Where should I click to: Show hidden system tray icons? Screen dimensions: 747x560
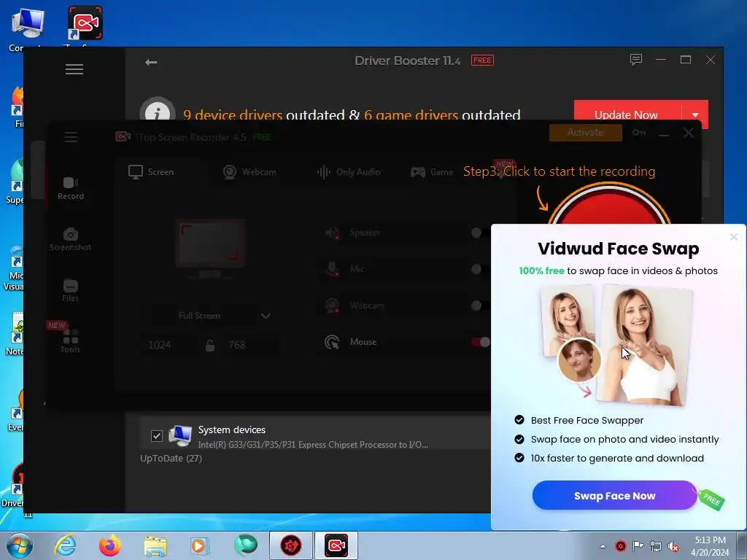(603, 546)
